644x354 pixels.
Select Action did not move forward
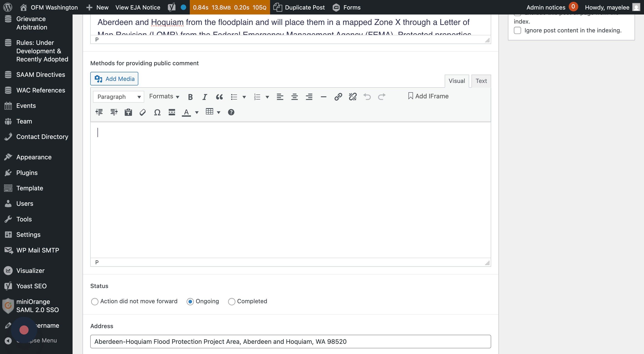click(95, 302)
